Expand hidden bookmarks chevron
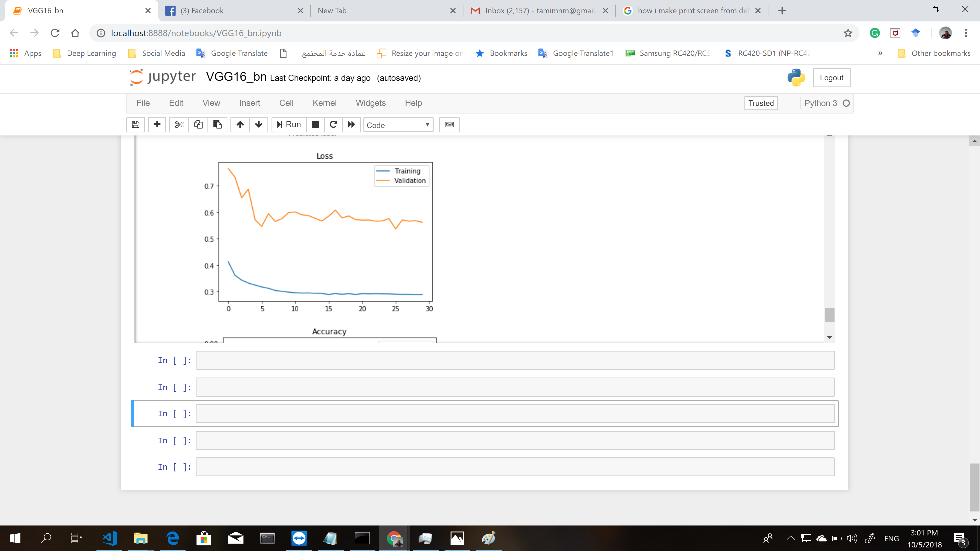 pyautogui.click(x=880, y=53)
